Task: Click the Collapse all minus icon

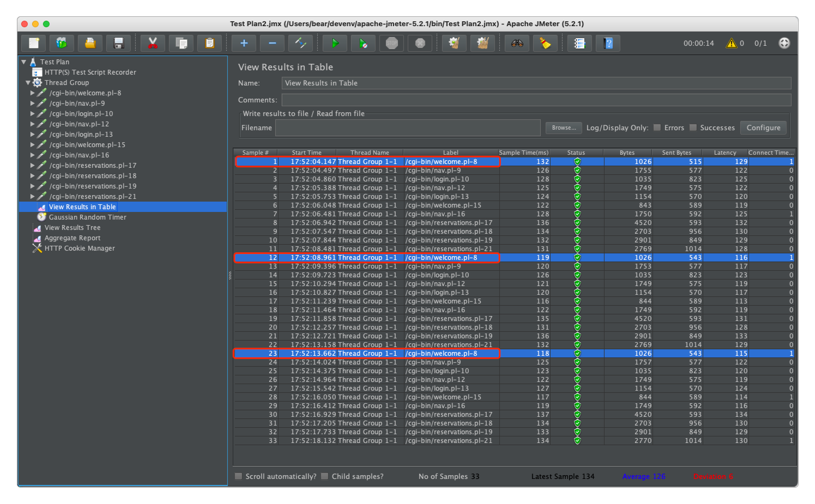Action: [272, 43]
